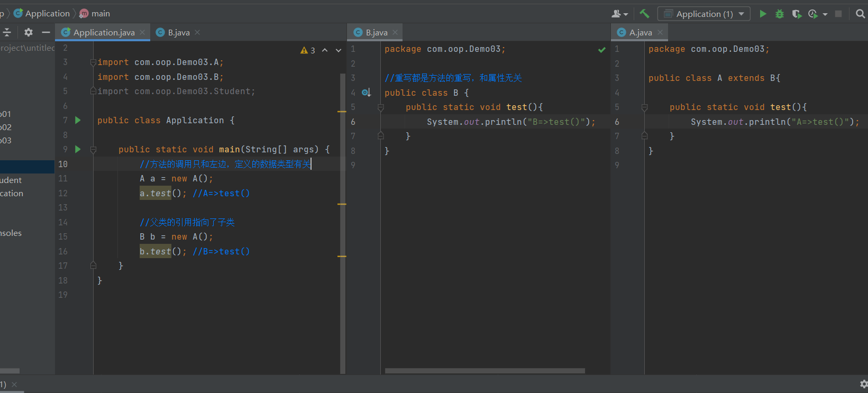The width and height of the screenshot is (868, 393).
Task: Collapse the main method fold in Application.java
Action: (x=93, y=150)
